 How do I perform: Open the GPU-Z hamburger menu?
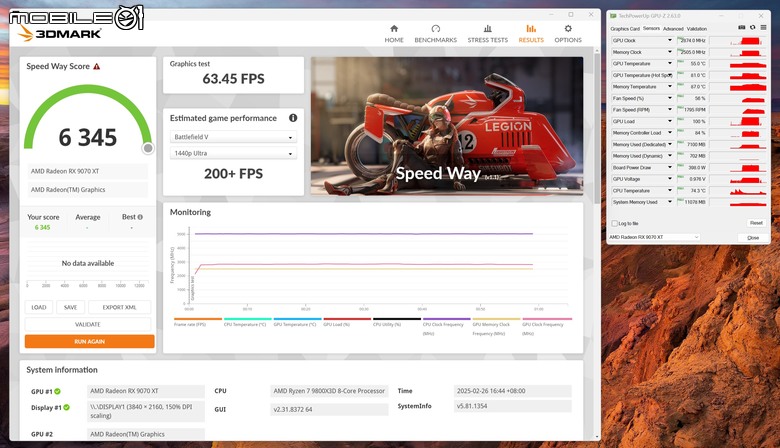[x=763, y=28]
